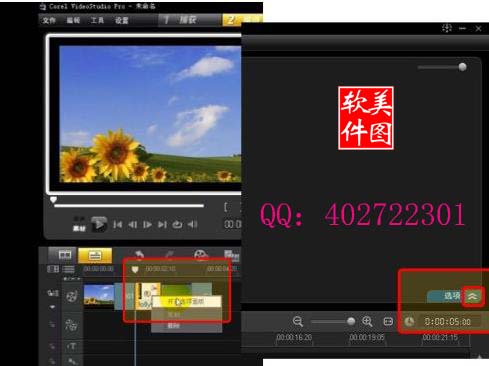The width and height of the screenshot is (489, 366).
Task: Toggle the Repeat loop playback button
Action: [x=177, y=225]
